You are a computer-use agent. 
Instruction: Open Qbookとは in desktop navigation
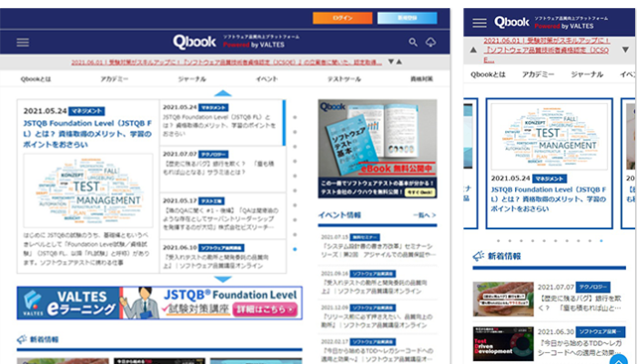35,79
